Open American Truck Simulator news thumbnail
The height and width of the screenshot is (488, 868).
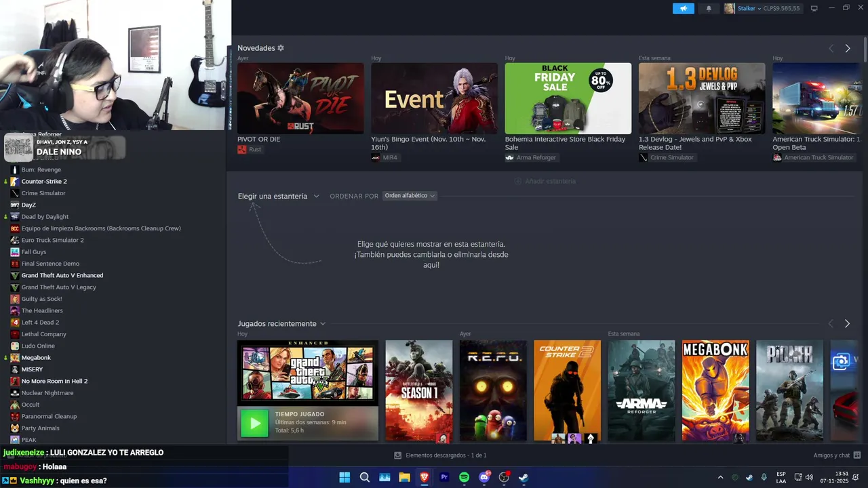pos(816,98)
